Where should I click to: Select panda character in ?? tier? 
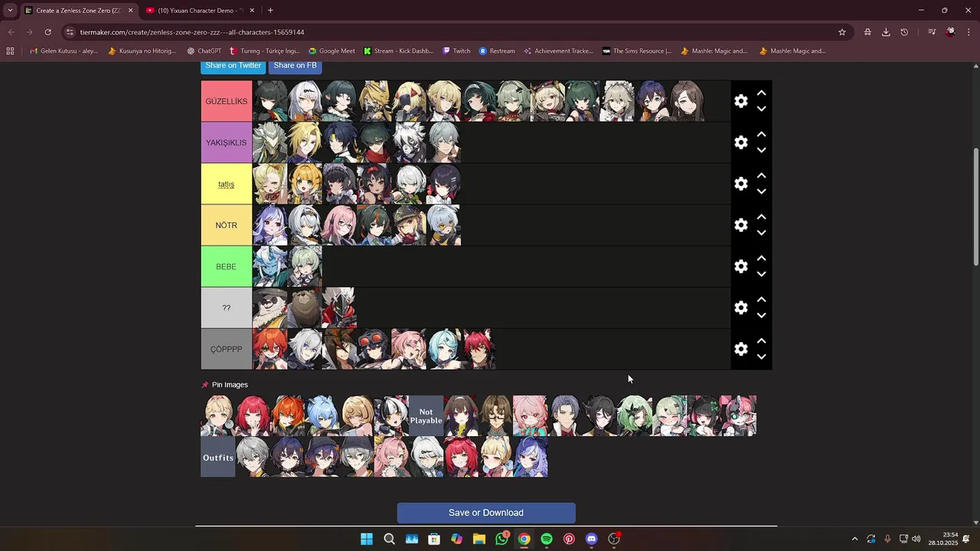[x=269, y=308]
